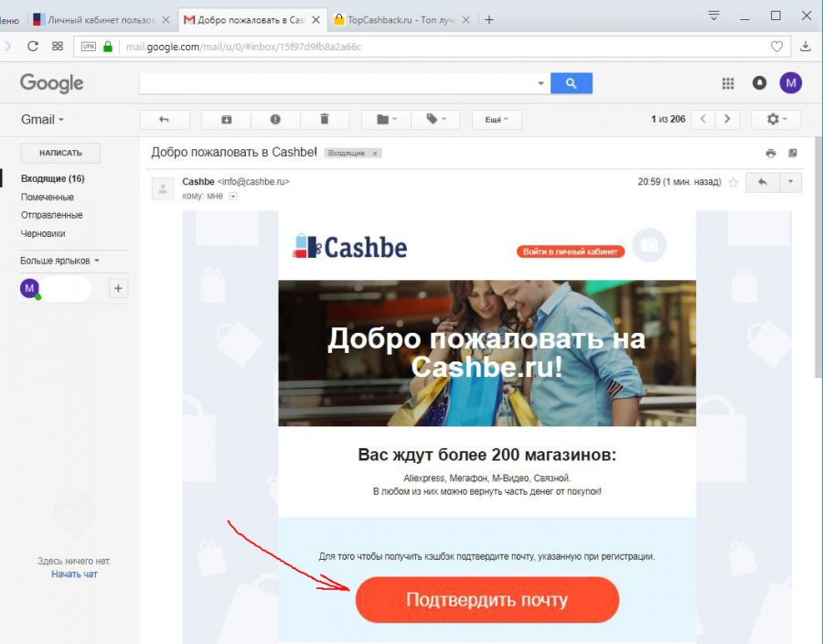The width and height of the screenshot is (823, 644).
Task: Click НАПИСАТЬ to compose mail
Action: point(60,153)
